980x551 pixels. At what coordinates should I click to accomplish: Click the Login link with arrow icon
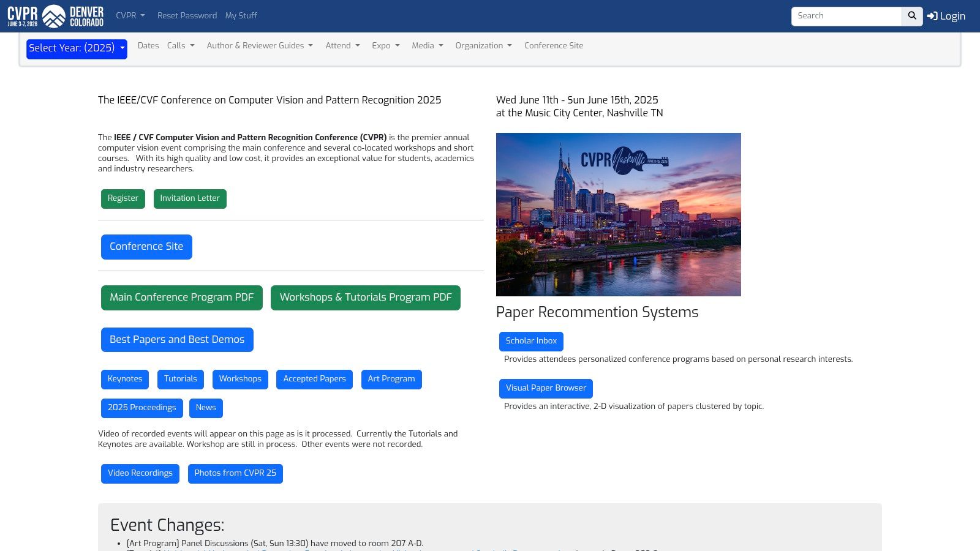point(946,16)
